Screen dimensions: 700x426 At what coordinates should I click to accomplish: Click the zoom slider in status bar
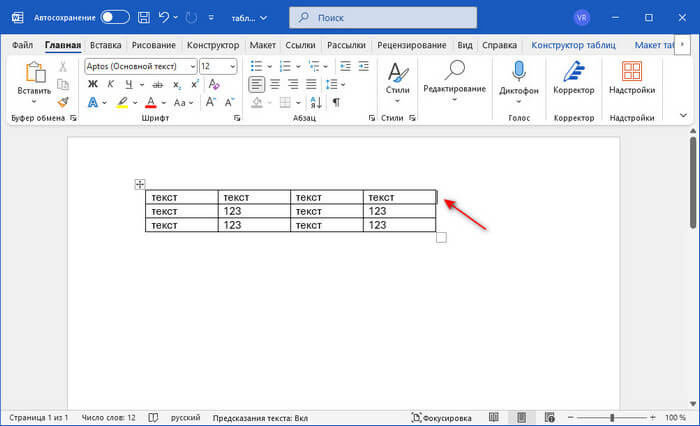[612, 416]
